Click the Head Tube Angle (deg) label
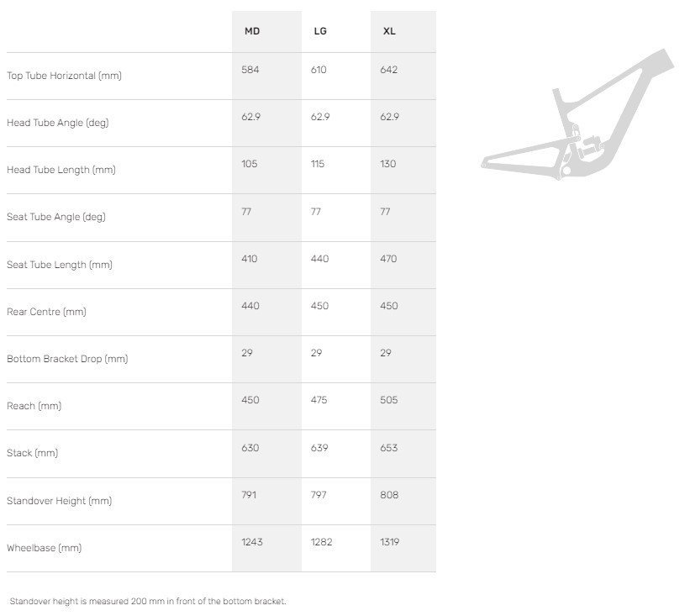 [57, 123]
